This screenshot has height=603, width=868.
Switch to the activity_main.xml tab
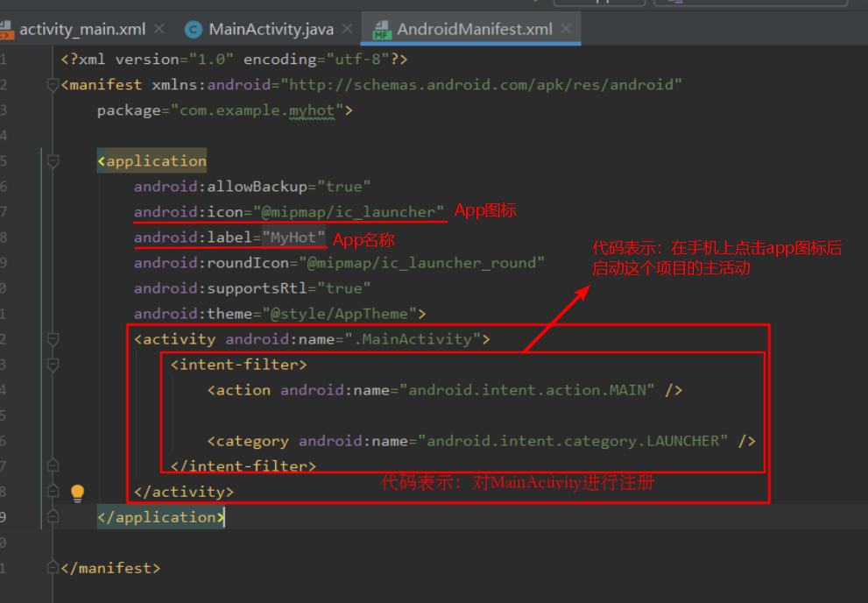[82, 29]
